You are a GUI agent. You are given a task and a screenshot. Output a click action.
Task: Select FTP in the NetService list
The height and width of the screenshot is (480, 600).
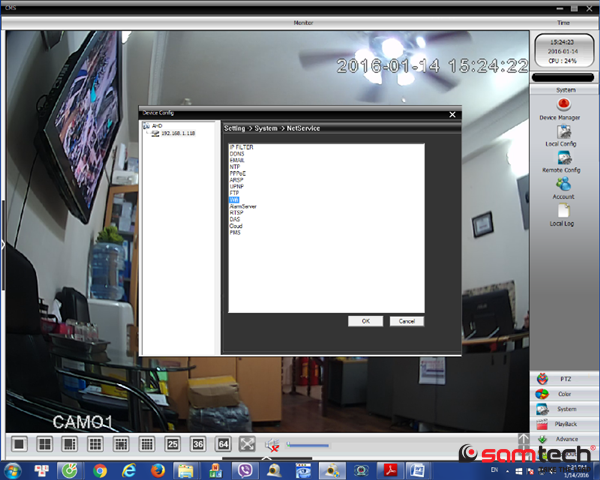click(233, 193)
